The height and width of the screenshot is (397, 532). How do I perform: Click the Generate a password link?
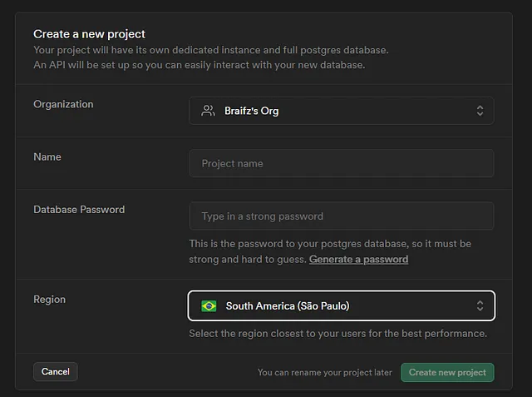[x=358, y=260]
